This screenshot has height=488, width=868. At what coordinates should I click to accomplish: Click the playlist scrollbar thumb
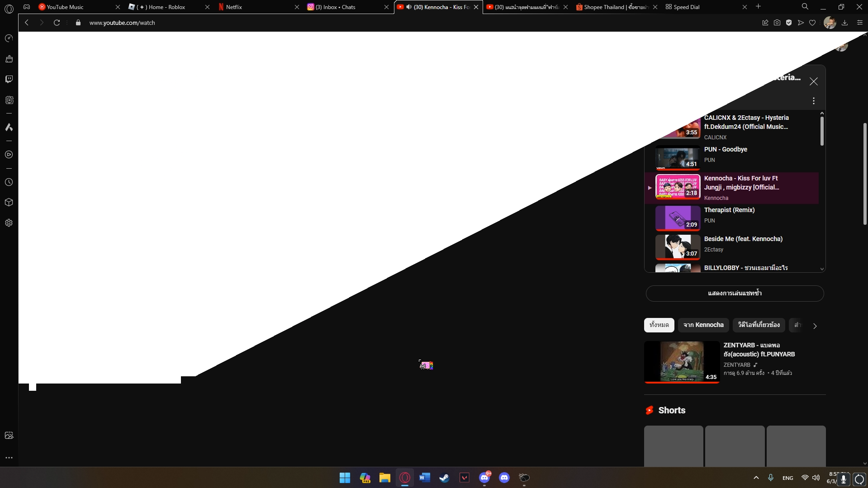coord(822,131)
